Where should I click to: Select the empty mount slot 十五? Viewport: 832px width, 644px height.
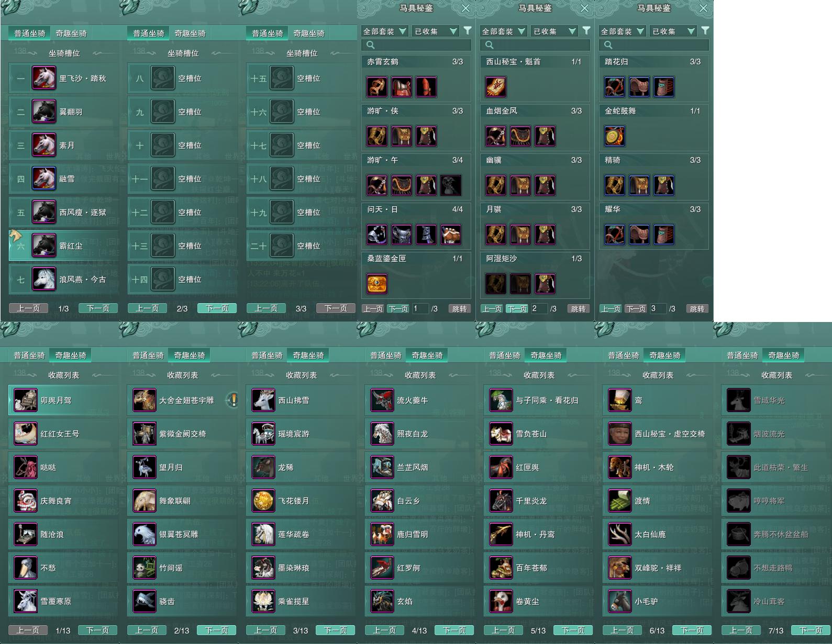302,78
